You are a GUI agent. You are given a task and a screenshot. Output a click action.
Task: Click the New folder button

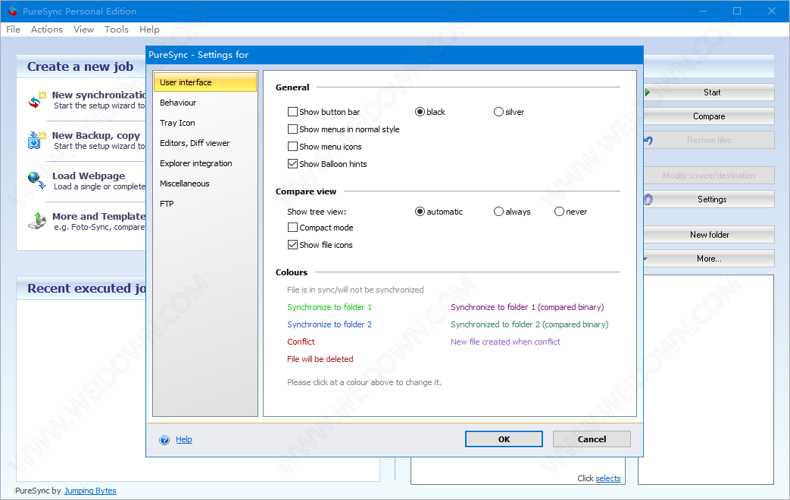coord(709,234)
